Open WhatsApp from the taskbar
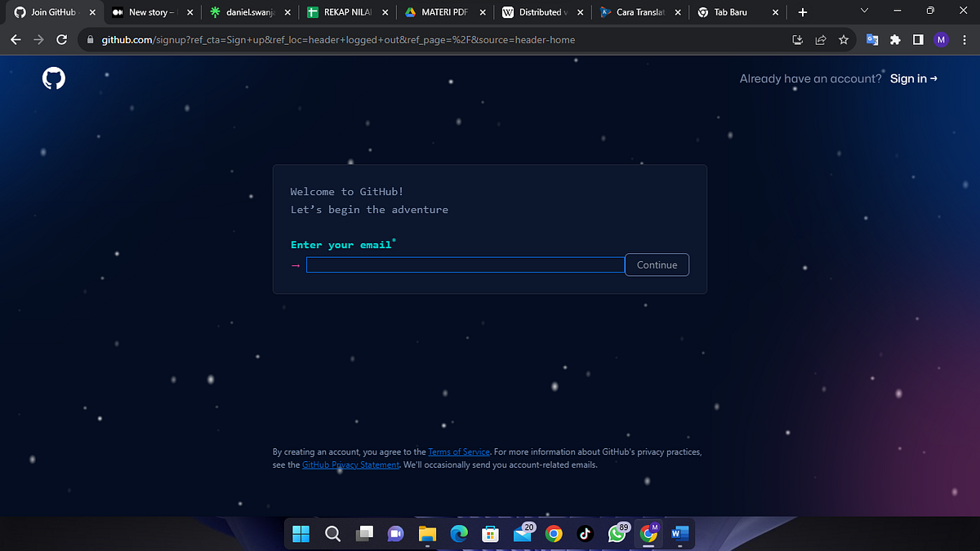 (617, 534)
